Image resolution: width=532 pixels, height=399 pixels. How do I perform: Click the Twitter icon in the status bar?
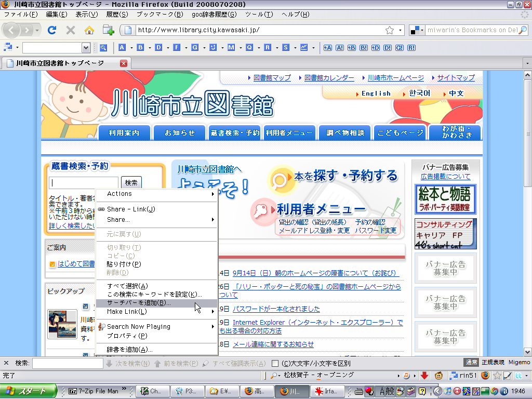click(518, 375)
